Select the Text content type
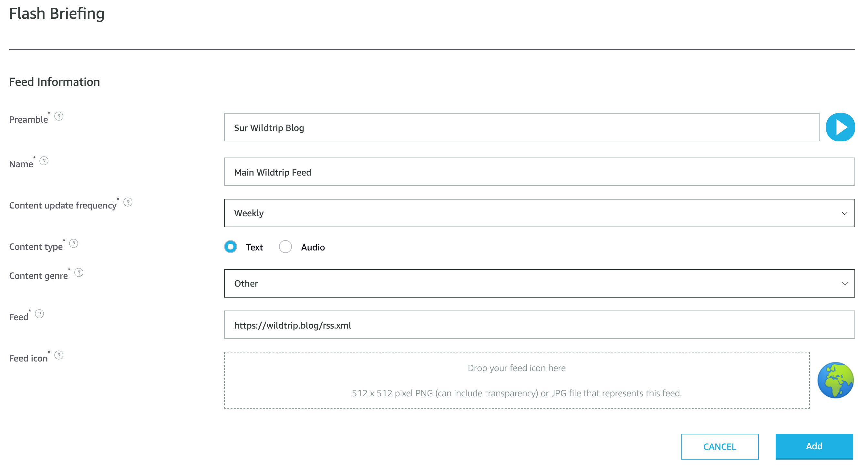 click(x=231, y=247)
